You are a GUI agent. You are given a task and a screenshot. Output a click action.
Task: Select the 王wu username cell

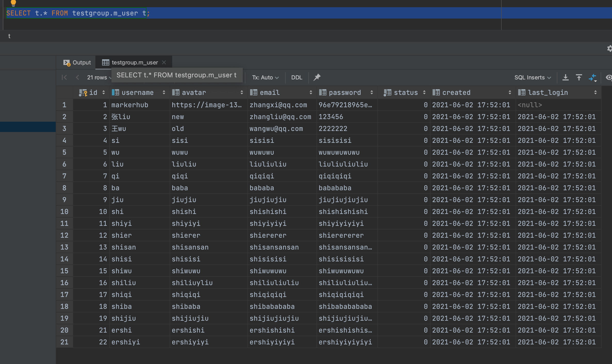(x=139, y=129)
